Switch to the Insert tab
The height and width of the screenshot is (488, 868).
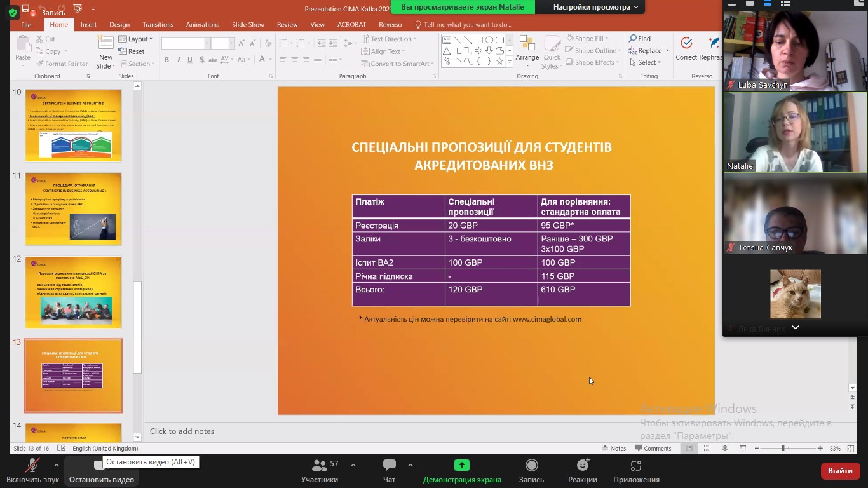click(x=88, y=25)
